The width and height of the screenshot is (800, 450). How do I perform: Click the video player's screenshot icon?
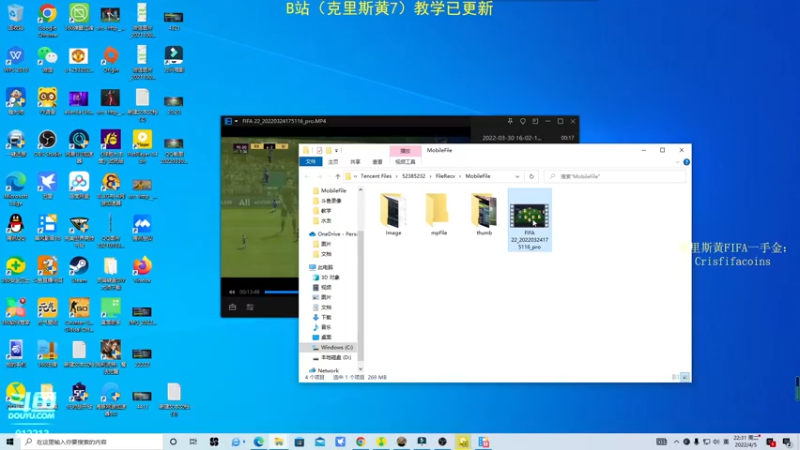pyautogui.click(x=233, y=307)
